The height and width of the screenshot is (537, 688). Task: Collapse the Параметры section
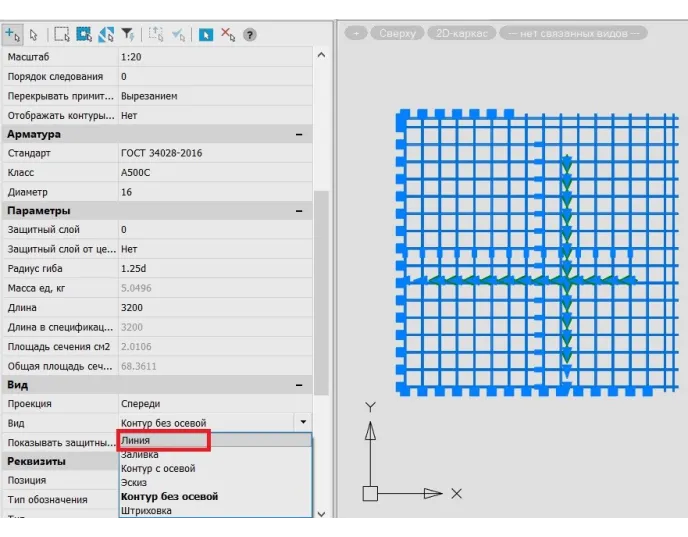298,211
